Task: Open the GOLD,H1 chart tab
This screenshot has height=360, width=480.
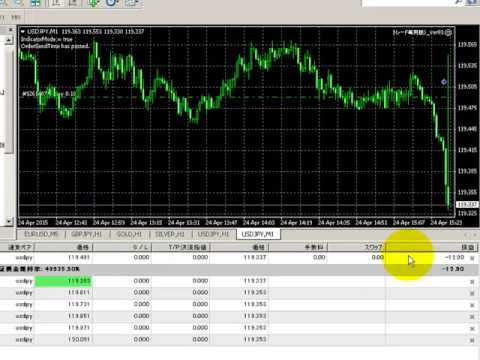Action: click(129, 234)
